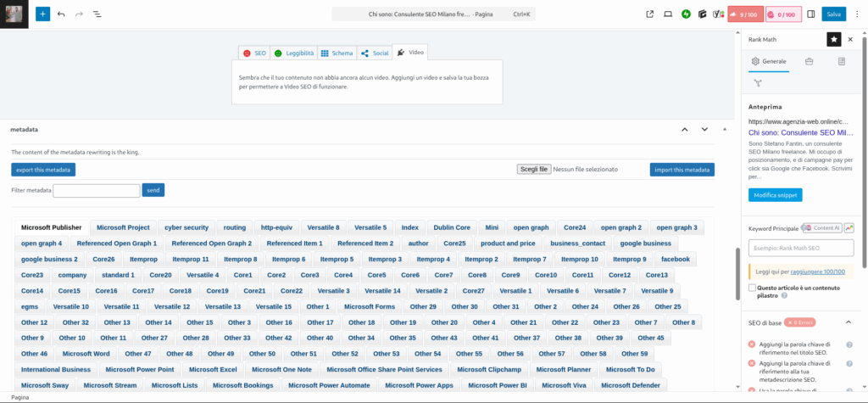Open the Yoast SEO toolbar icon
Image resolution: width=868 pixels, height=403 pixels.
[719, 14]
